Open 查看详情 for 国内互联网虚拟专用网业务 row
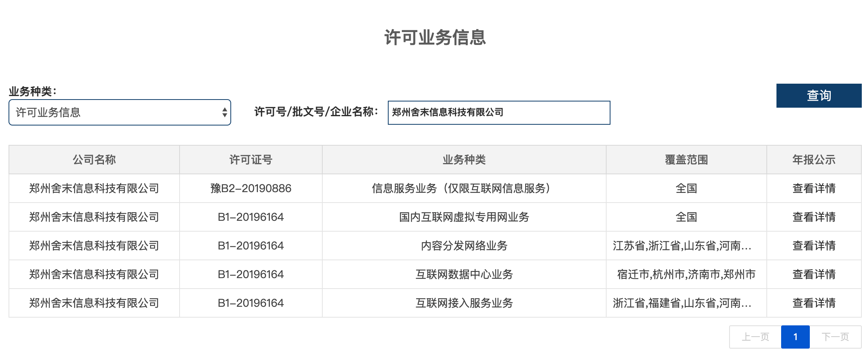Screen dimensions: 868x361 [814, 217]
